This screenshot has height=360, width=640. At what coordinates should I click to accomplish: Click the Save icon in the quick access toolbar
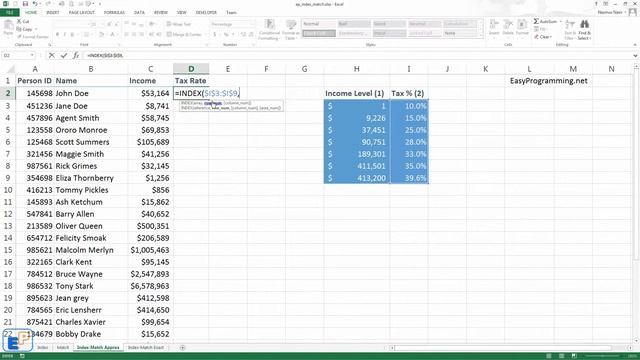[x=24, y=4]
